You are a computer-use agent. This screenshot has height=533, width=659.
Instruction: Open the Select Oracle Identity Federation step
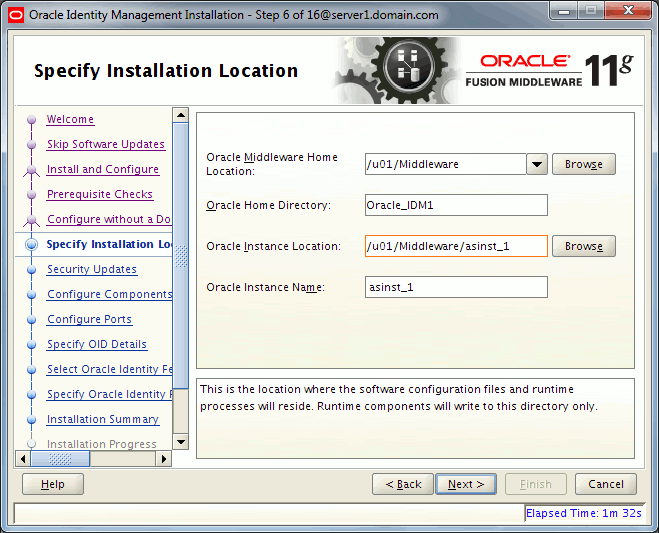point(109,369)
